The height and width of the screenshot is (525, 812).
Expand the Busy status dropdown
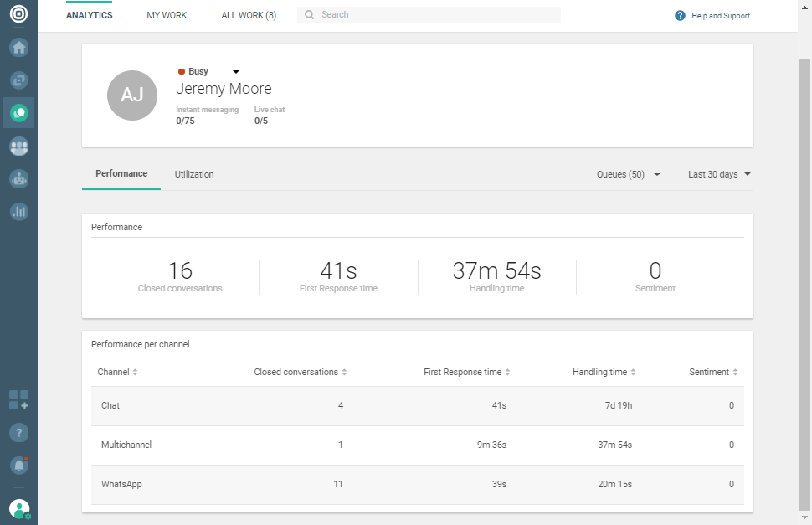(x=235, y=72)
